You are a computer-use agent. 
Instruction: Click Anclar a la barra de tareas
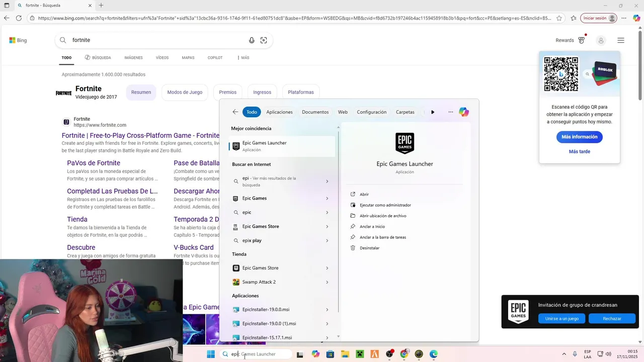(382, 237)
